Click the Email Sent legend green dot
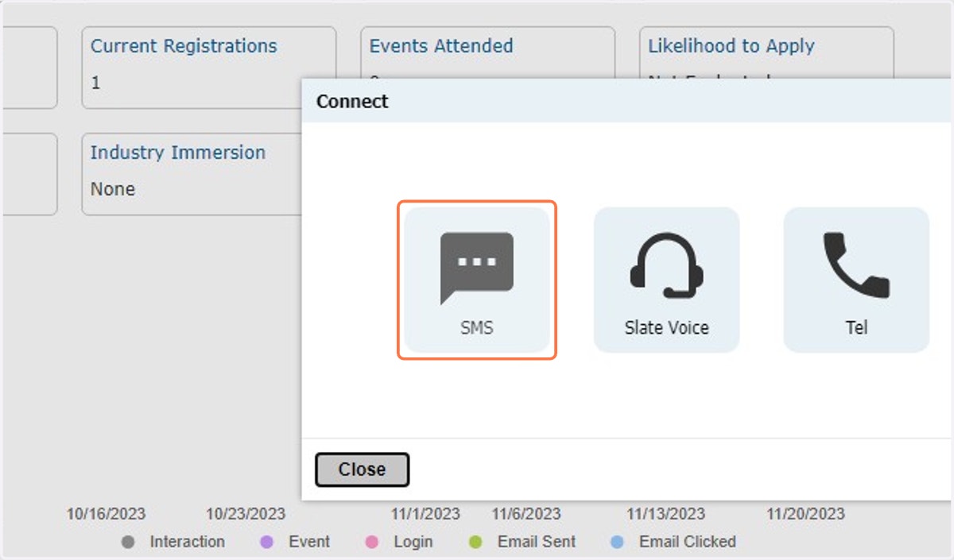The image size is (954, 560). [476, 543]
